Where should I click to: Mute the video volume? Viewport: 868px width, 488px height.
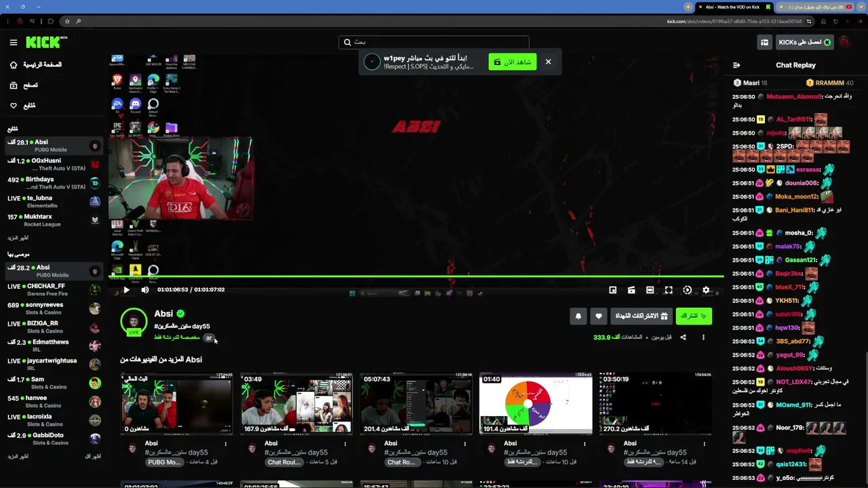[x=144, y=290]
